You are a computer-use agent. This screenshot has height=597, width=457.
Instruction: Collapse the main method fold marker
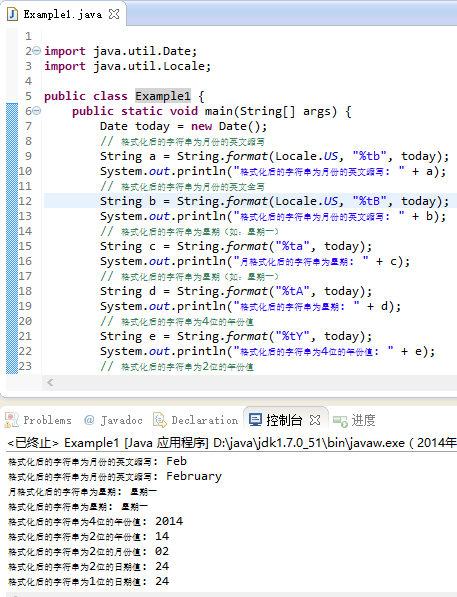[37, 111]
